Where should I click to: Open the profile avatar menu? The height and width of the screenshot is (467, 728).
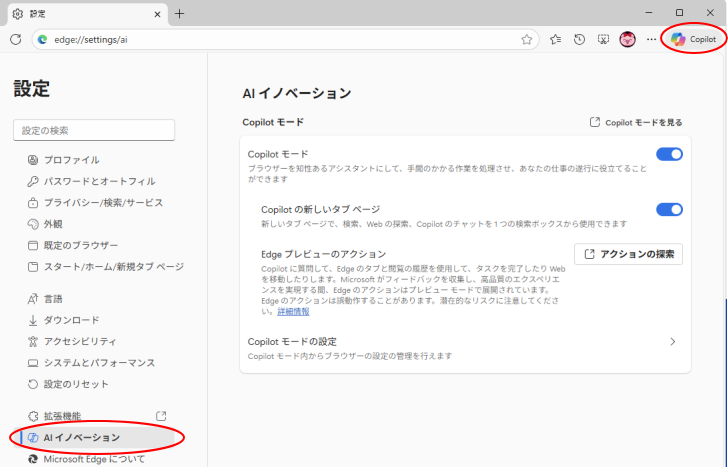click(627, 39)
